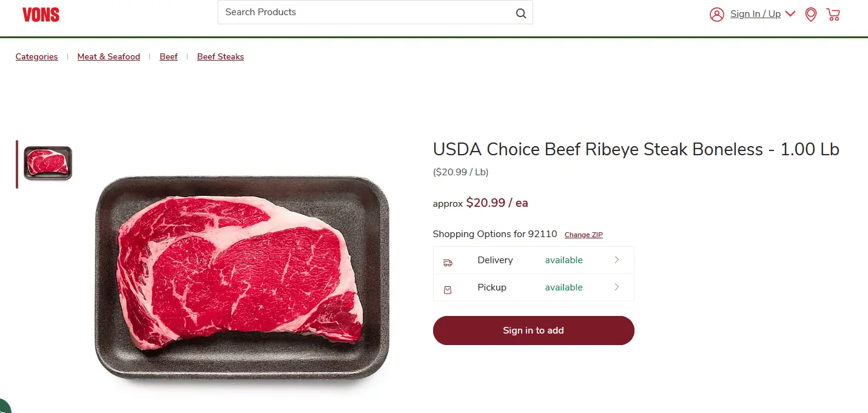868x413 pixels.
Task: Expand the Delivery option chevron
Action: click(x=617, y=260)
